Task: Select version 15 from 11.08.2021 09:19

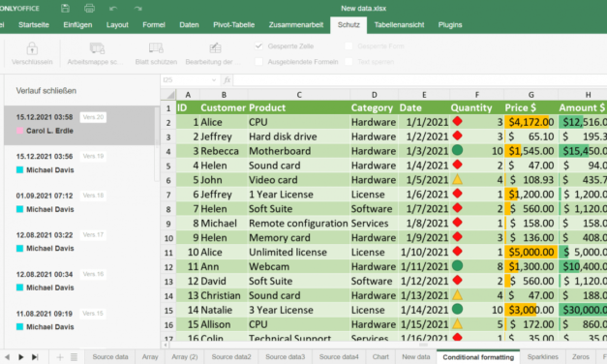Action: pos(79,320)
